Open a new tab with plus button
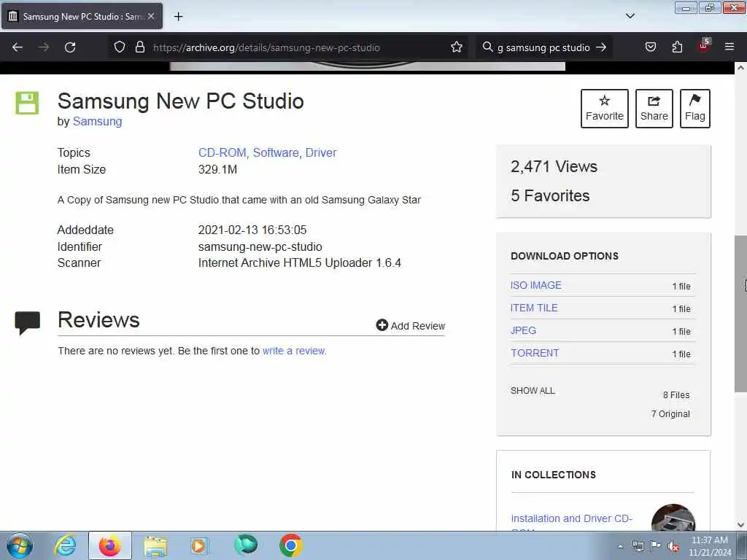Screen dimensions: 747x560 tap(178, 17)
